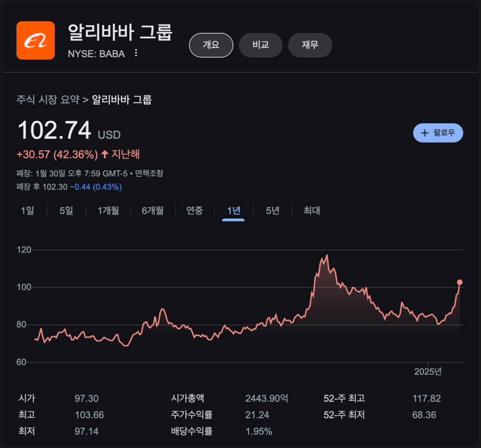Show the 최대 maximum chart range
This screenshot has height=448, width=481.
click(x=312, y=211)
